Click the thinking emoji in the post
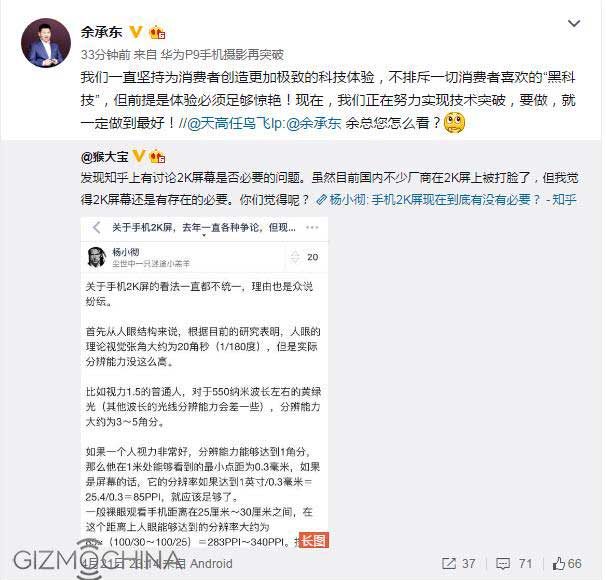The width and height of the screenshot is (606, 580). 454,123
